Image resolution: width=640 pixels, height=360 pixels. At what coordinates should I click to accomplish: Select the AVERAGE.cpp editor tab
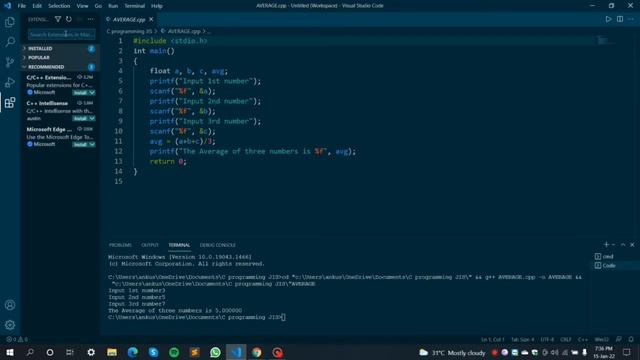[x=129, y=19]
